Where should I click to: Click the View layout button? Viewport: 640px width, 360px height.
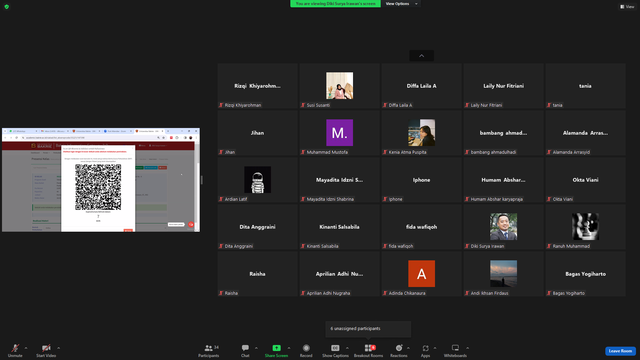coord(627,7)
